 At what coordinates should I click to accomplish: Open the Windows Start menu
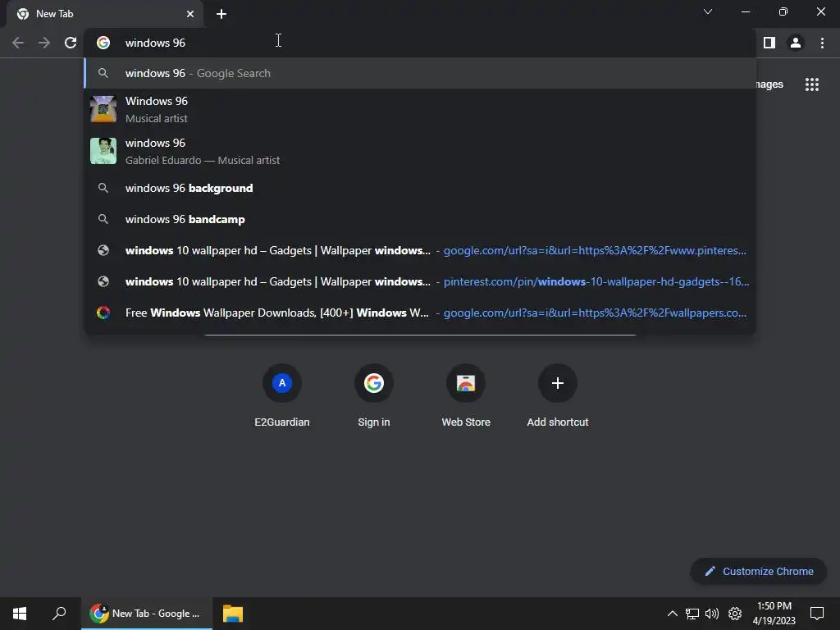pos(20,614)
